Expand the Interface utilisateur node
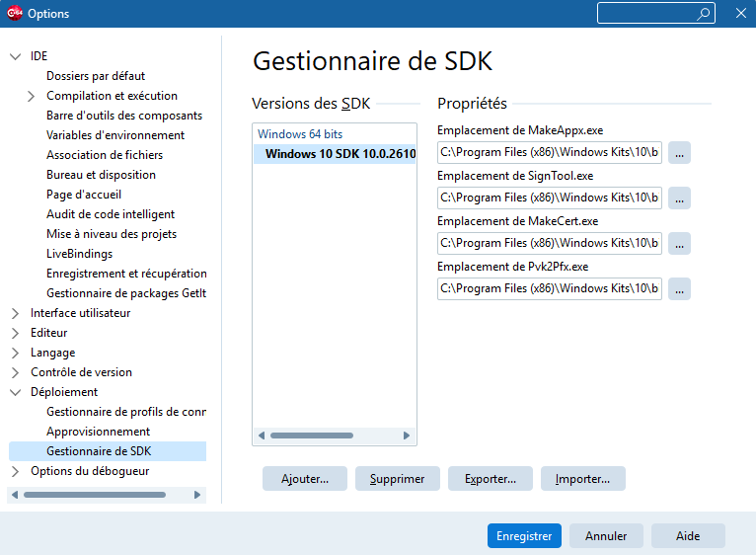This screenshot has height=555, width=756. (16, 314)
